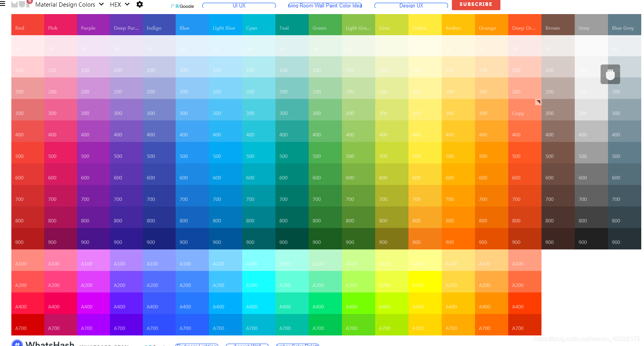Pick the Light Green 700 swatch
This screenshot has height=346, width=644.
pyautogui.click(x=358, y=195)
